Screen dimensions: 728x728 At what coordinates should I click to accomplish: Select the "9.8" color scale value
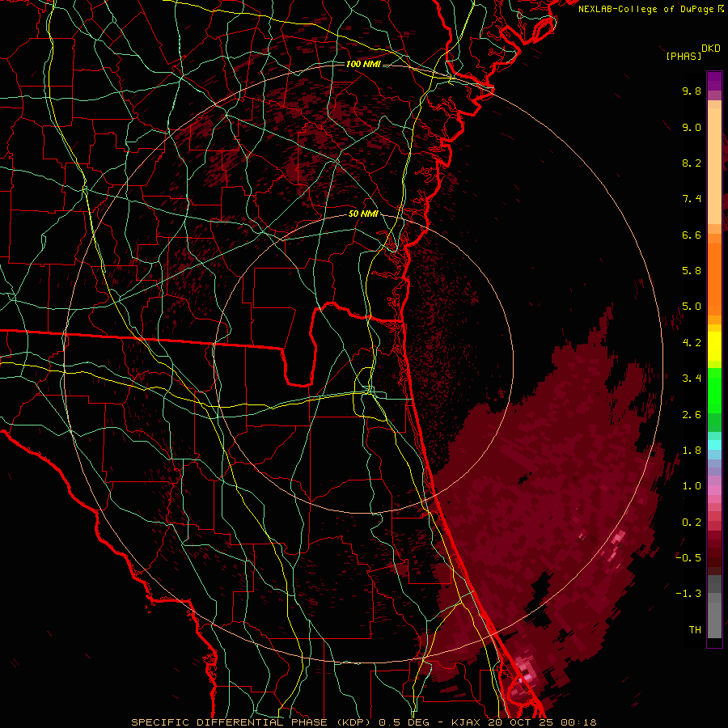692,91
